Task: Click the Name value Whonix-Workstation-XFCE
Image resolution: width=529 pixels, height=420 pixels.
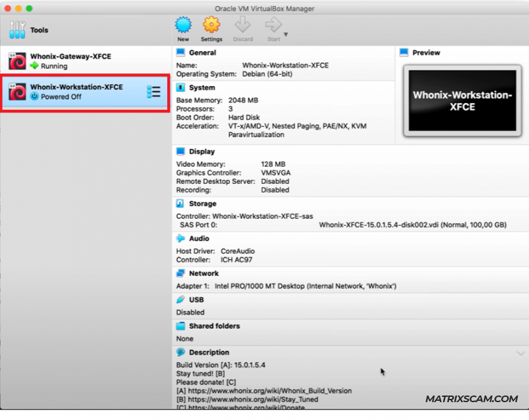Action: 286,65
